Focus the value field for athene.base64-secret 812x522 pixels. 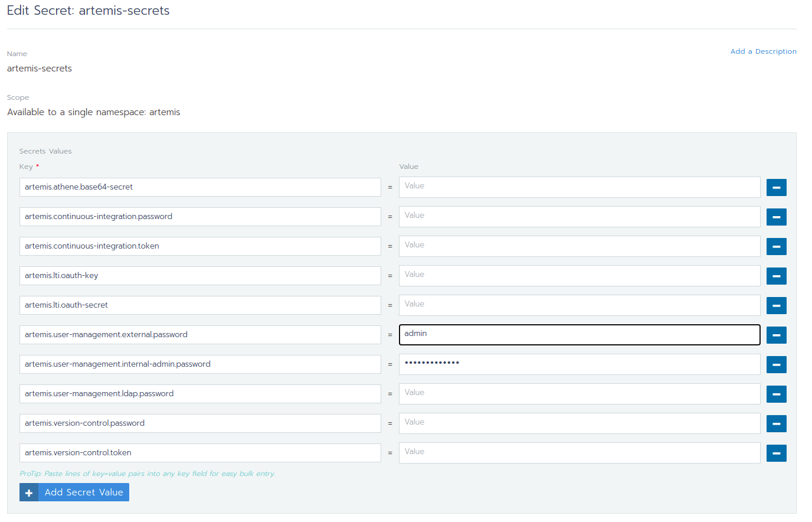[579, 187]
